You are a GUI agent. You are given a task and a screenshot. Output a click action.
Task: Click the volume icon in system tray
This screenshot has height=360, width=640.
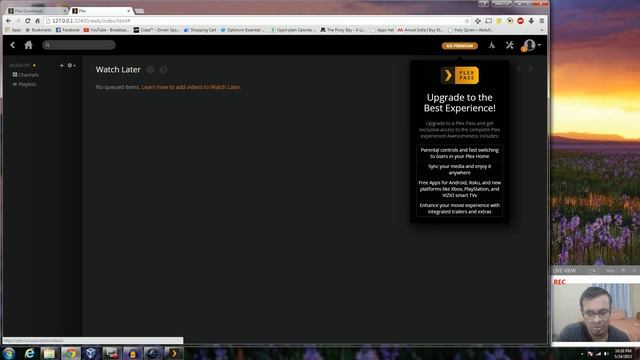click(x=606, y=353)
